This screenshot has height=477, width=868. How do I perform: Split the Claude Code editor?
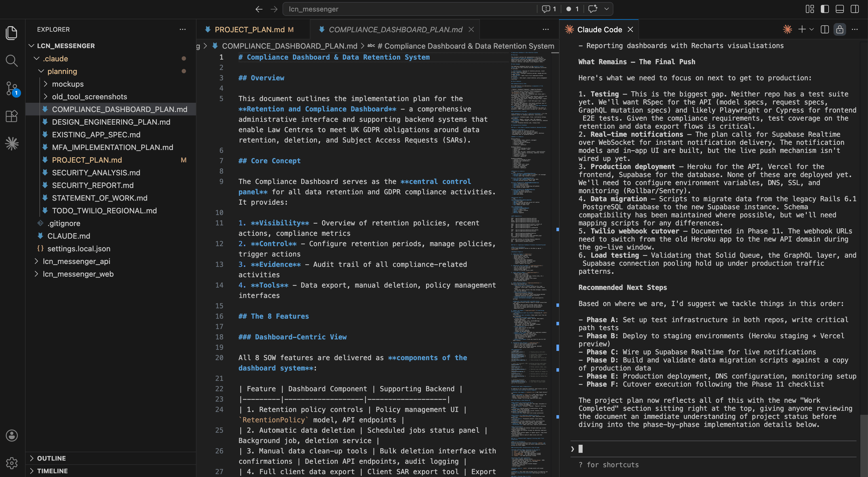(x=825, y=29)
